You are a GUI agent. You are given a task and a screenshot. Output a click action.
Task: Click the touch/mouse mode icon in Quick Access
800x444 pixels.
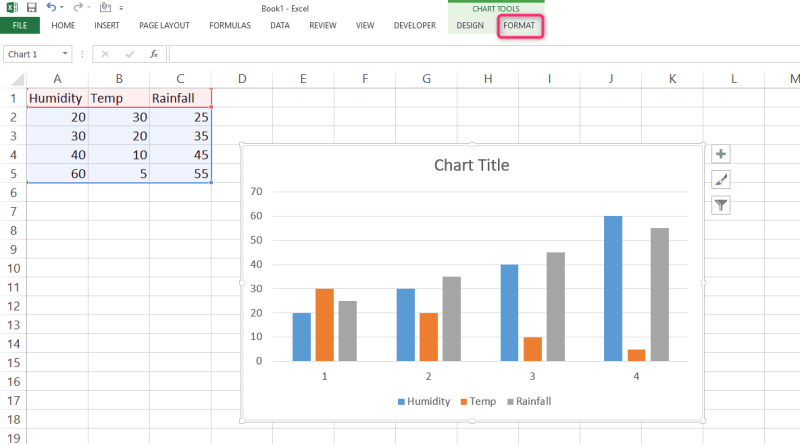click(x=105, y=7)
